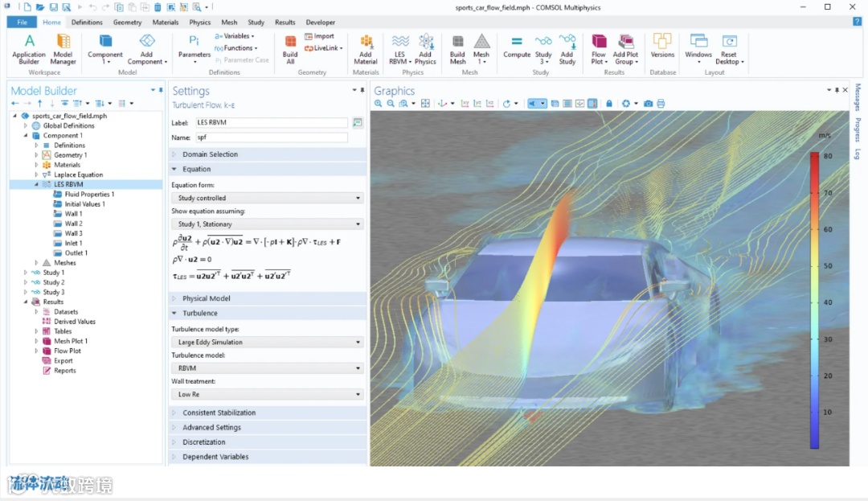Click the LiveLink button
Image resolution: width=868 pixels, height=501 pixels.
[323, 48]
